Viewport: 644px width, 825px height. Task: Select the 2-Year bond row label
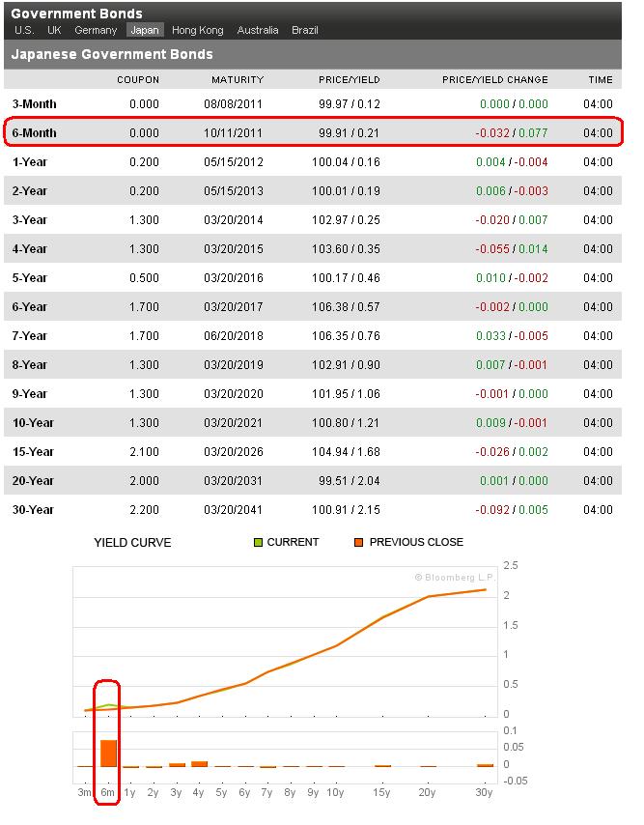(x=29, y=190)
